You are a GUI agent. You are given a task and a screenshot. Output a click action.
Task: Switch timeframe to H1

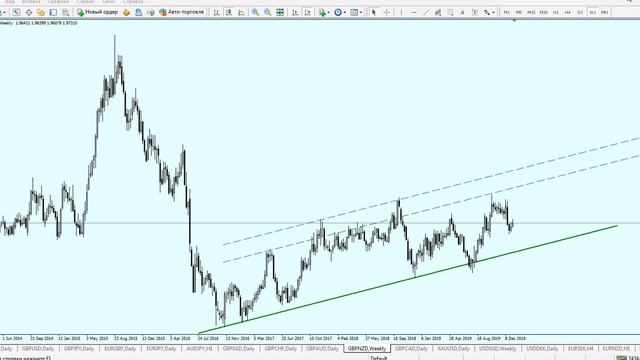(556, 13)
